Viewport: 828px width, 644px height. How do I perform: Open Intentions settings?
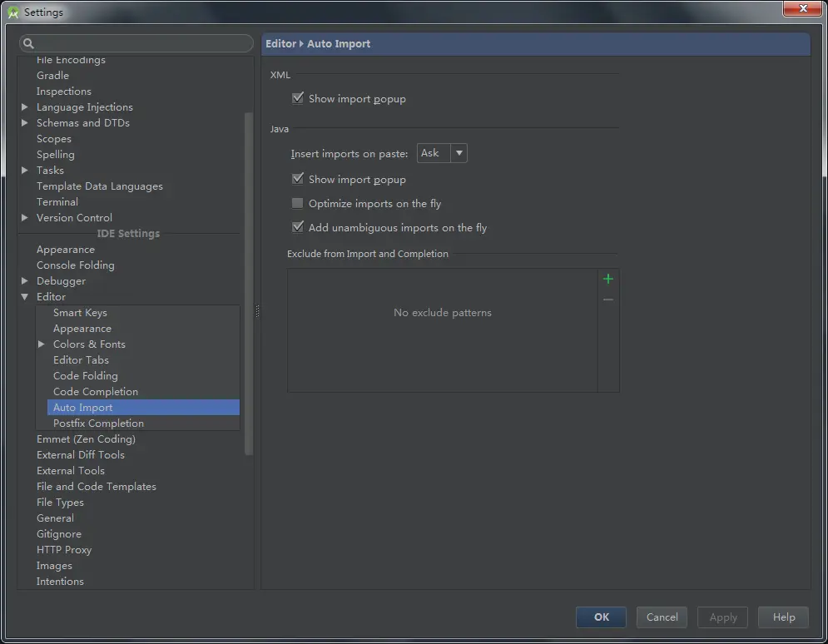tap(60, 582)
